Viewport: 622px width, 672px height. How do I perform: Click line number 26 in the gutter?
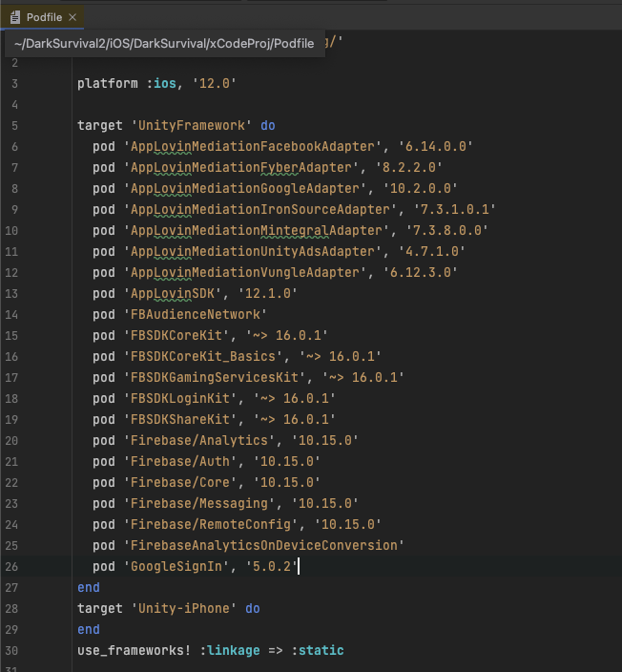(14, 566)
